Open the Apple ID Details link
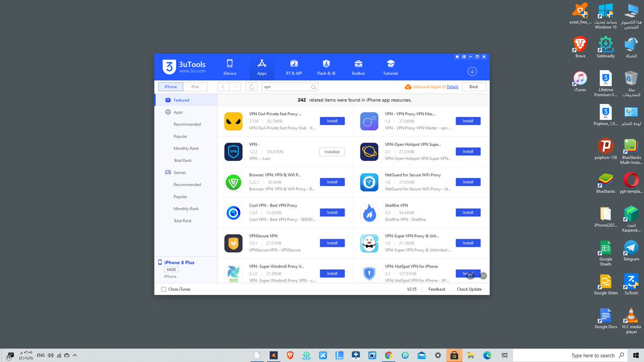This screenshot has width=644, height=362. 452,87
